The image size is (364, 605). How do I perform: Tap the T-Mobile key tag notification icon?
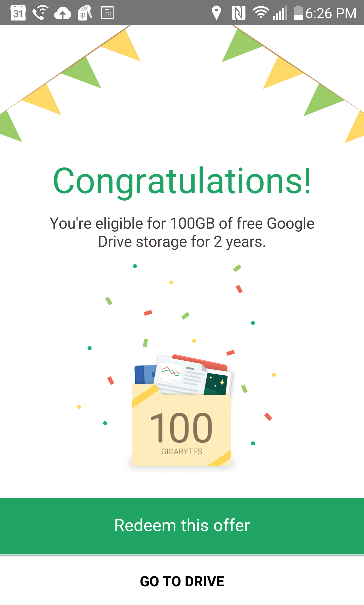pos(85,13)
